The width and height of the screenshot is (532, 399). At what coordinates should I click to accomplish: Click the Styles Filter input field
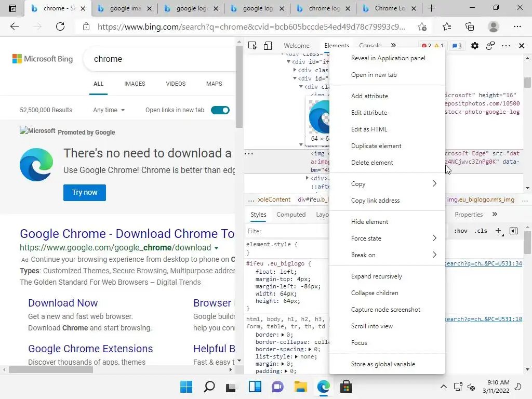pyautogui.click(x=287, y=231)
